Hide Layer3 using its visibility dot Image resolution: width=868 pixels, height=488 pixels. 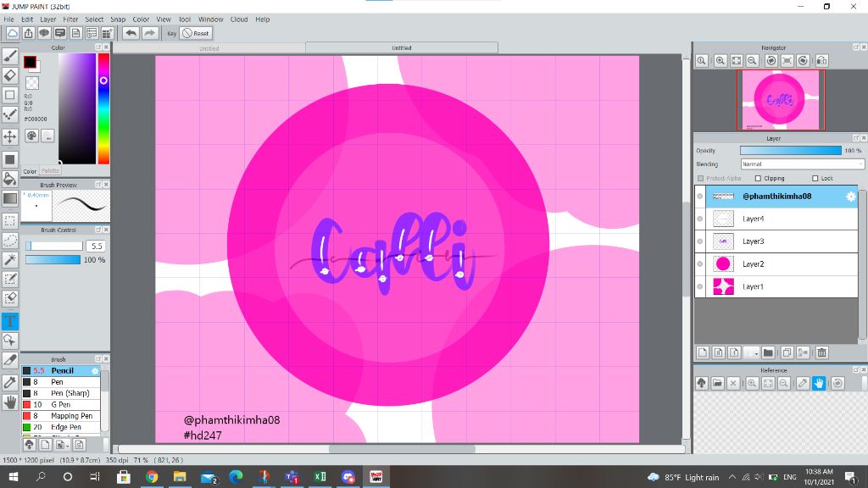700,241
